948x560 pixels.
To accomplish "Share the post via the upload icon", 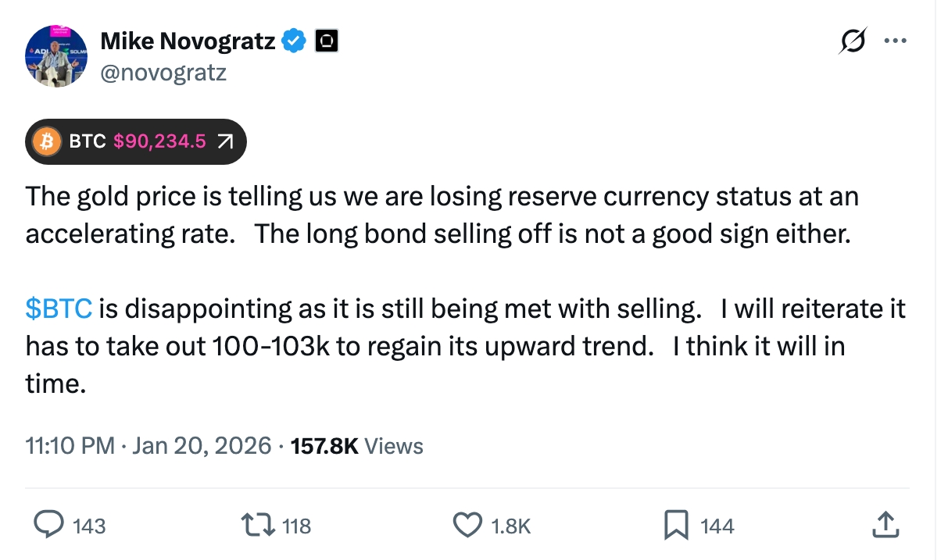I will coord(885,525).
